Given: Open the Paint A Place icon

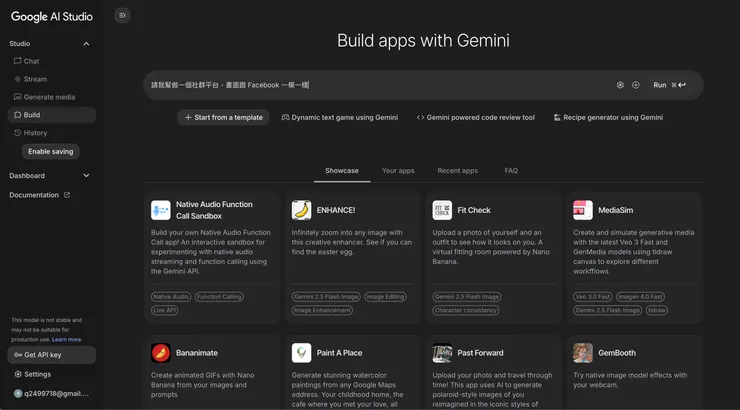Looking at the screenshot, I should pos(301,353).
